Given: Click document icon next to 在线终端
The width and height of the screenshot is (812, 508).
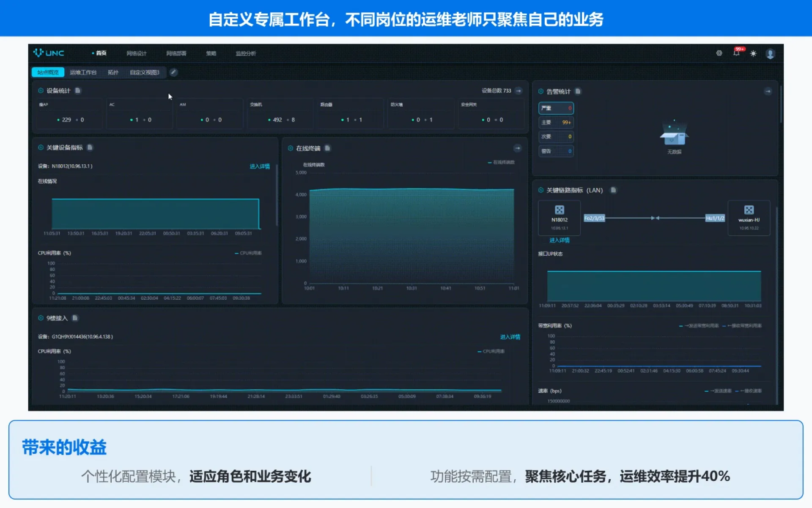Looking at the screenshot, I should pos(327,148).
